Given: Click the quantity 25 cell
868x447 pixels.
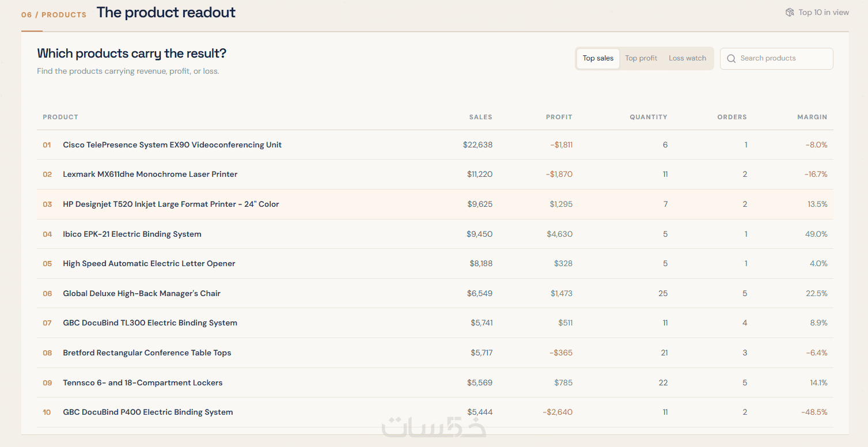Looking at the screenshot, I should [663, 294].
